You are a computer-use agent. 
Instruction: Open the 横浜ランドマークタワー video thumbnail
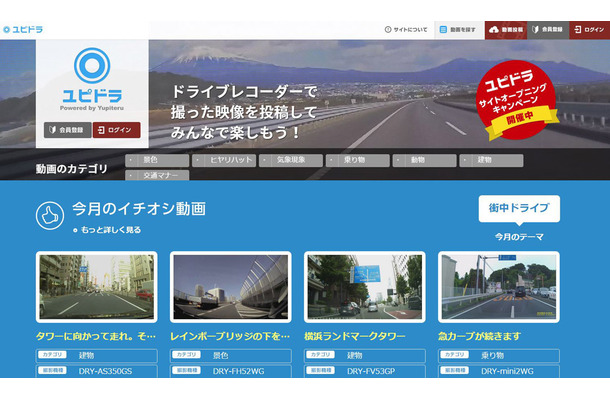pyautogui.click(x=365, y=287)
